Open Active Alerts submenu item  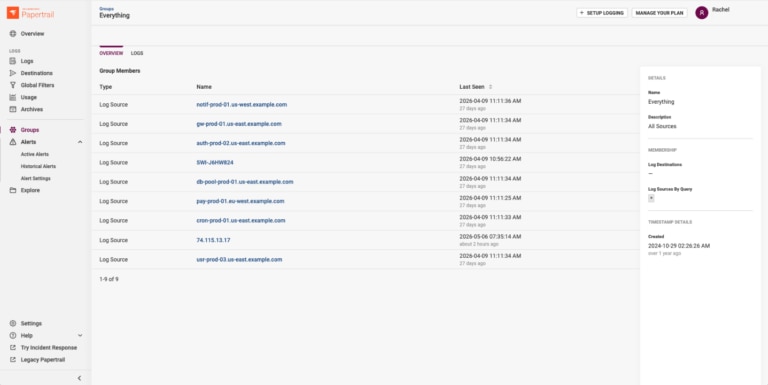pyautogui.click(x=35, y=154)
